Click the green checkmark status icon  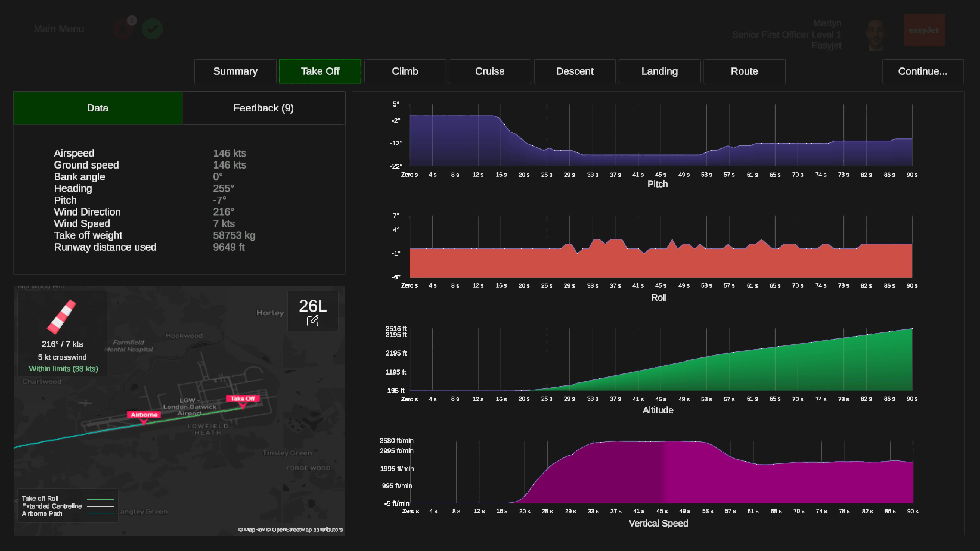click(152, 29)
